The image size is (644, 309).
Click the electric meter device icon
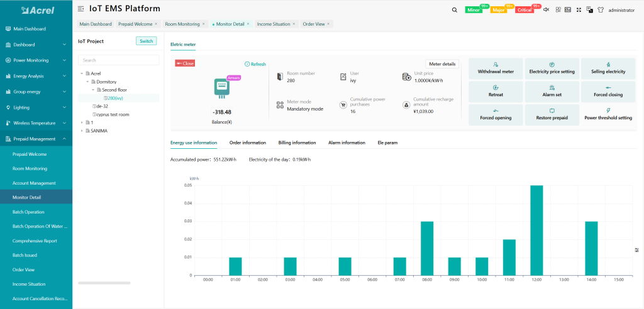[x=221, y=88]
